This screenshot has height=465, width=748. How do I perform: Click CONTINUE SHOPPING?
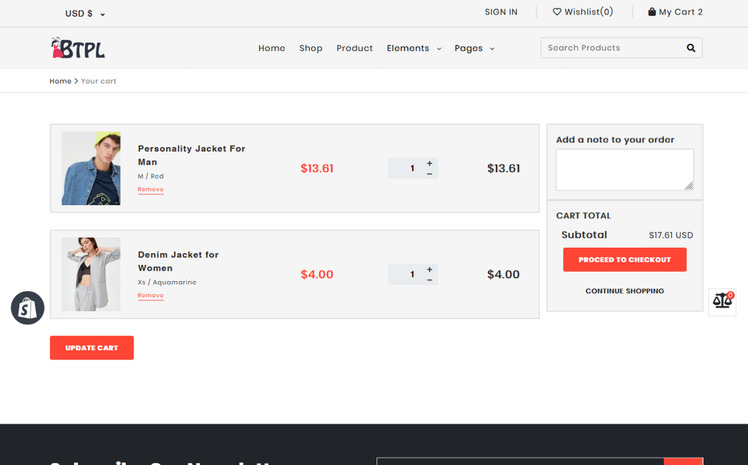click(624, 291)
